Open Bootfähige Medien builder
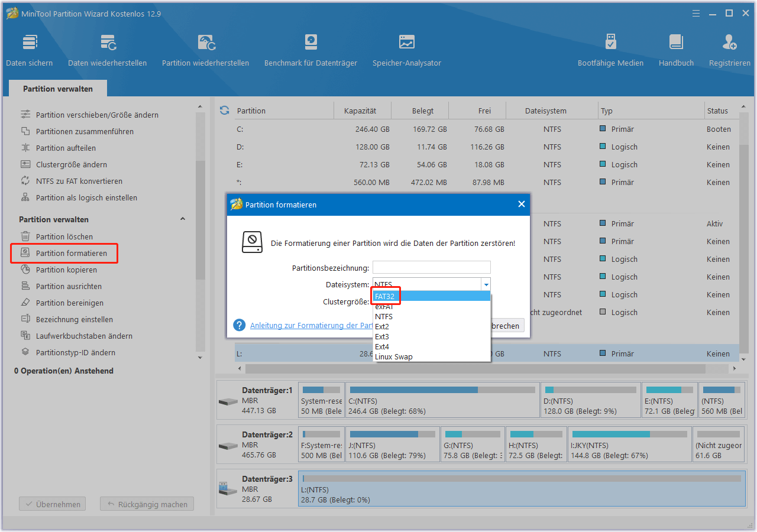This screenshot has width=757, height=532. (610, 50)
